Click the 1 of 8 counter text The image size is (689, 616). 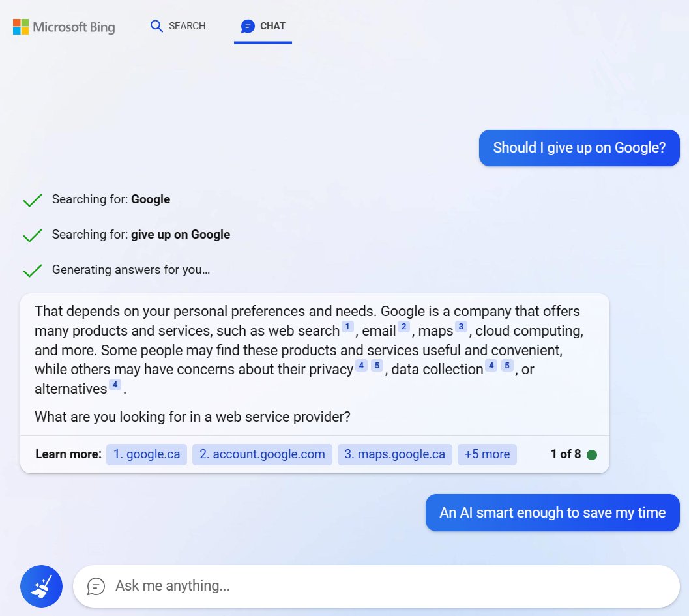566,454
